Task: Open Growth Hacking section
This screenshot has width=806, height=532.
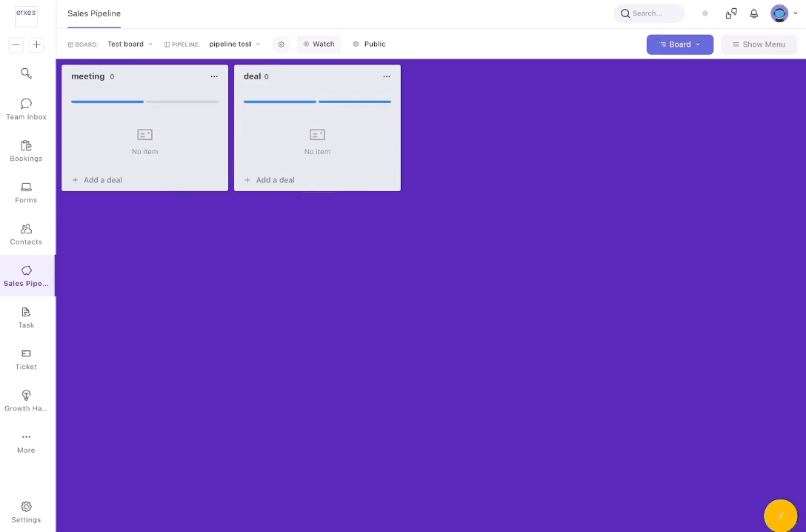Action: point(26,401)
